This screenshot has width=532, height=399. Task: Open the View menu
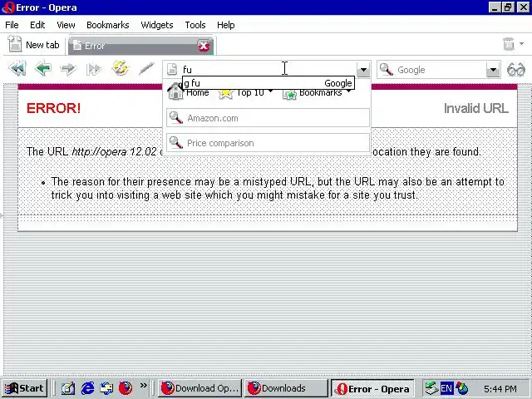point(66,25)
